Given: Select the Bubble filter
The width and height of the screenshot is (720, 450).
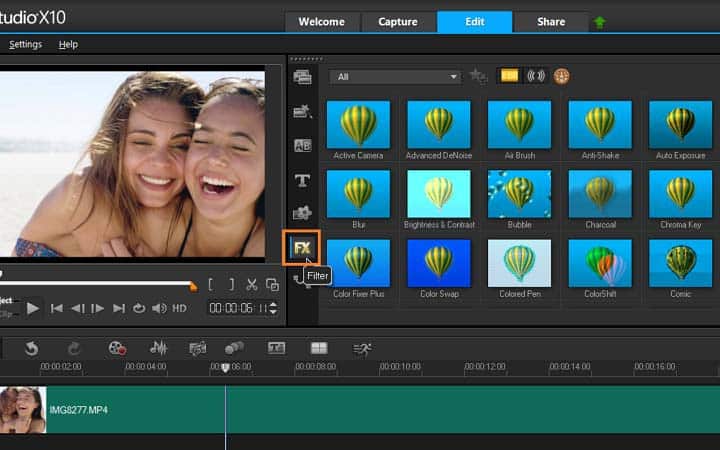Looking at the screenshot, I should click(x=519, y=194).
